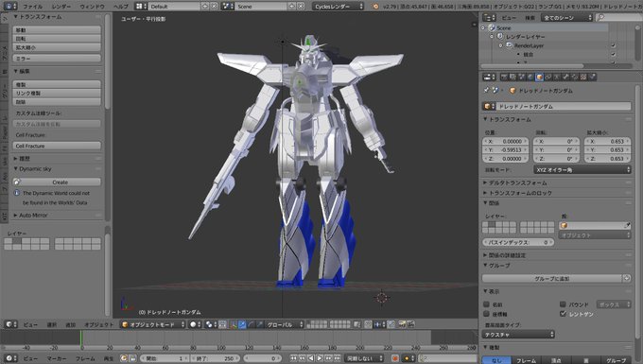Viewport: 643px width, 364px height.
Task: Toggle the 3D manipulator widget icon
Action: click(234, 324)
